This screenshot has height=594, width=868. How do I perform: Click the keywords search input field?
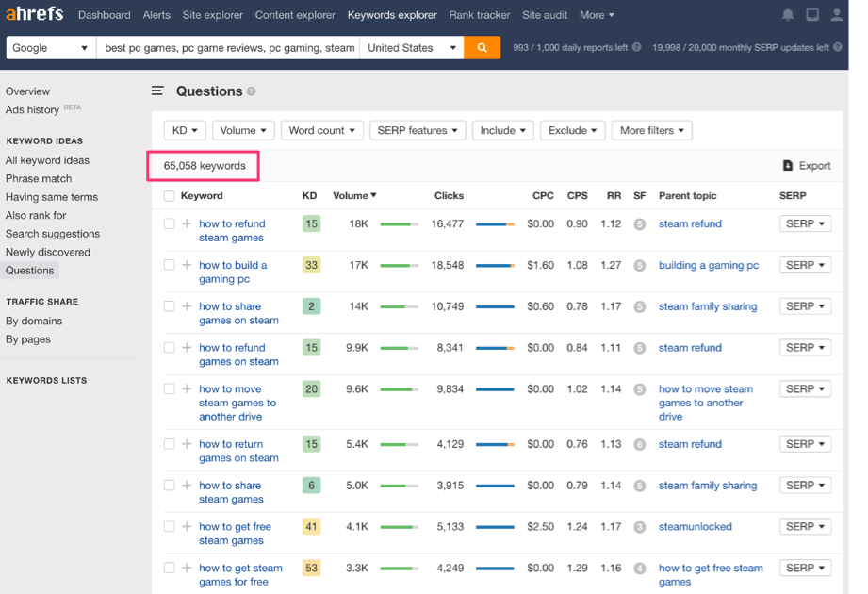click(229, 47)
